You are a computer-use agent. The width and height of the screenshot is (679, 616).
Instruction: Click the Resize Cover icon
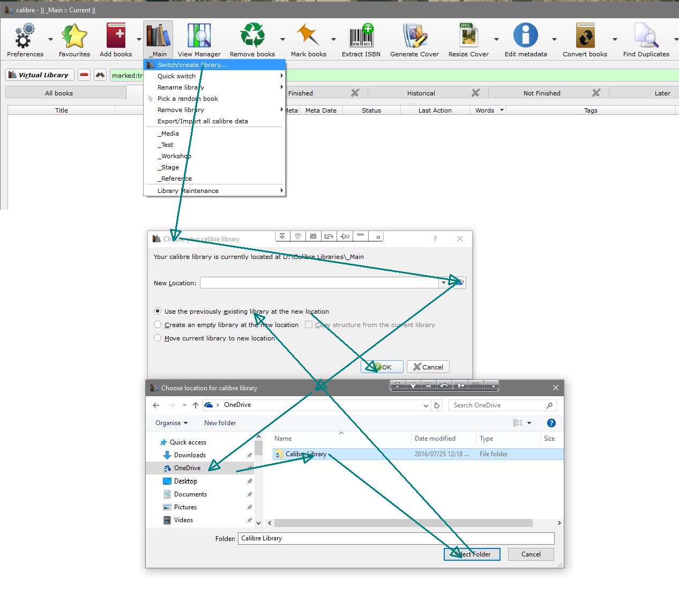coord(468,35)
